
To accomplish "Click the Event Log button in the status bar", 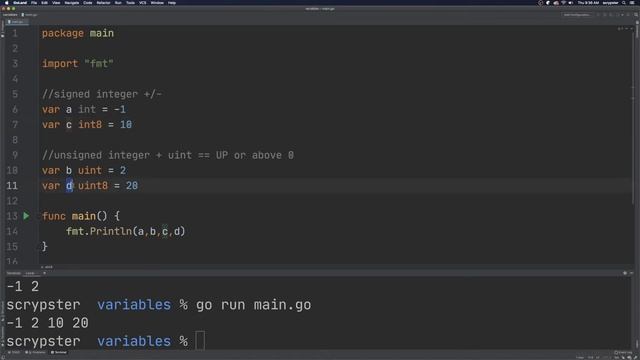I will [x=623, y=352].
